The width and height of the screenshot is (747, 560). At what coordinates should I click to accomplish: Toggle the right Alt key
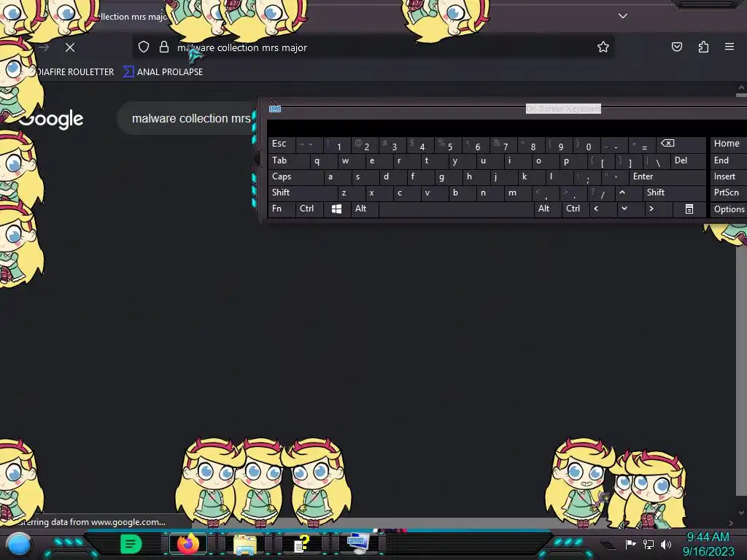547,209
